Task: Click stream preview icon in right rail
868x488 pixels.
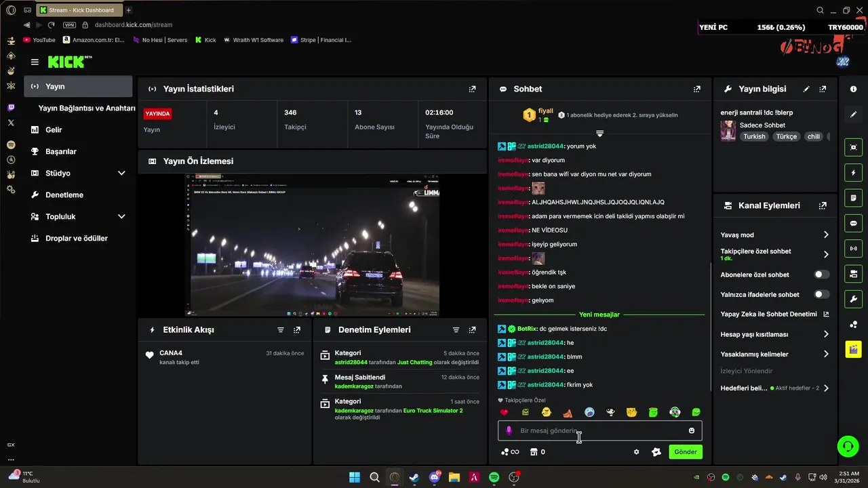Action: (853, 147)
